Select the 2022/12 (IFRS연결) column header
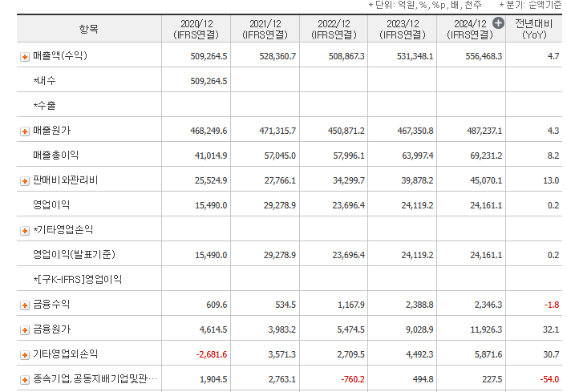This screenshot has width=567, height=392. pos(334,29)
